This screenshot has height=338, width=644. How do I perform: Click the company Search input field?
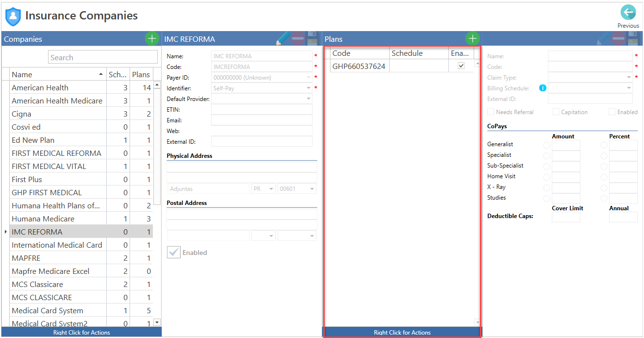[x=103, y=57]
